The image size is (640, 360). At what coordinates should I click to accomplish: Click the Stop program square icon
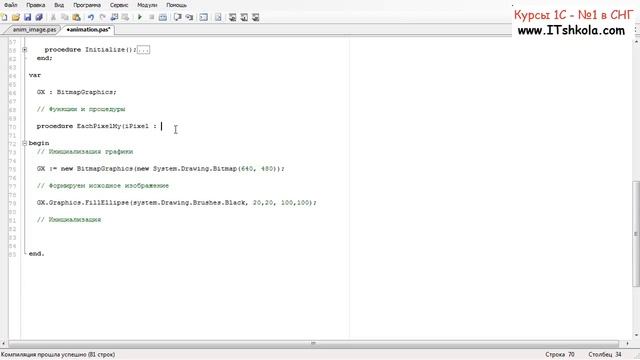(151, 17)
